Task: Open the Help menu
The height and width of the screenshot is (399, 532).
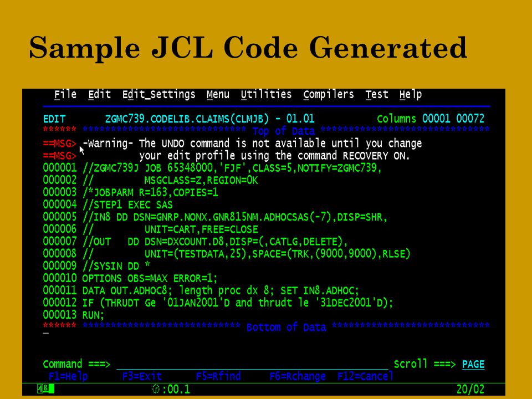Action: 411,95
